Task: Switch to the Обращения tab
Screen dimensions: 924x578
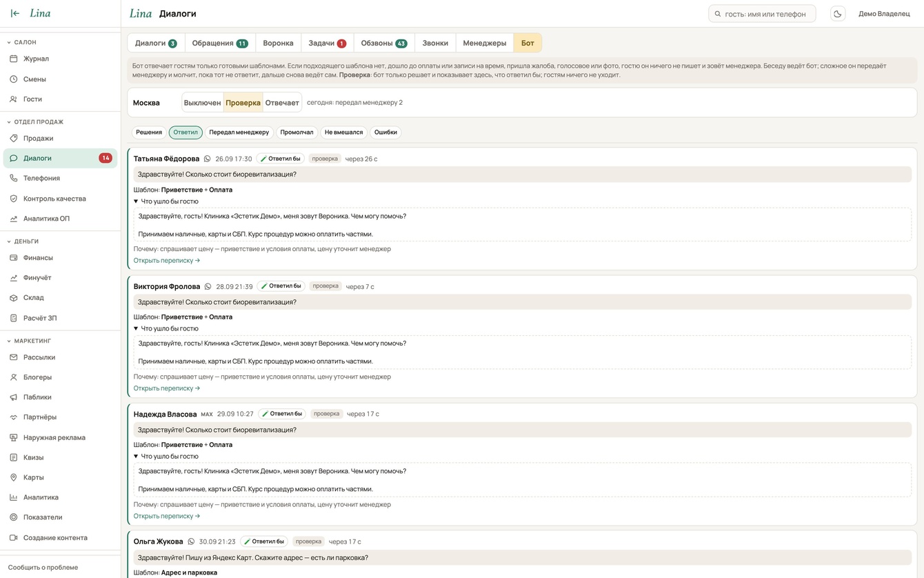Action: pos(220,43)
